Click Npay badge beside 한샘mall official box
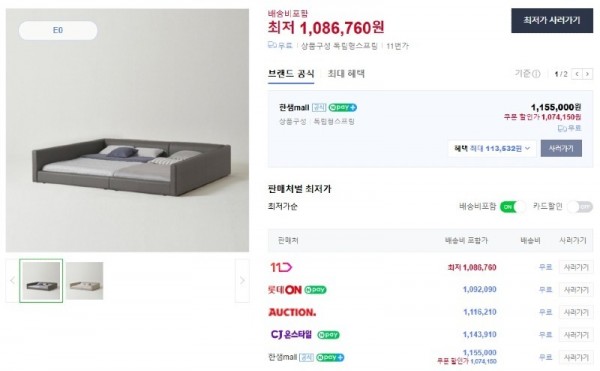Viewport: 600px width, 371px height. click(x=342, y=107)
